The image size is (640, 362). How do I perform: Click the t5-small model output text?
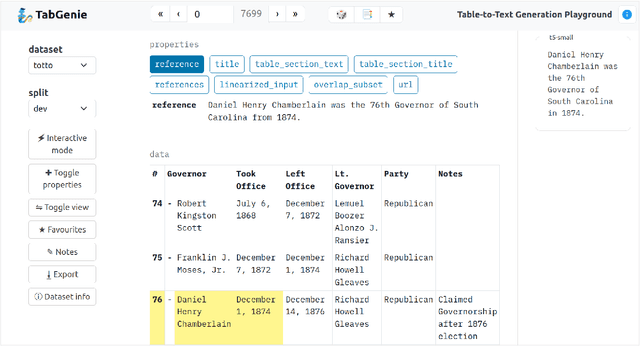tap(582, 84)
